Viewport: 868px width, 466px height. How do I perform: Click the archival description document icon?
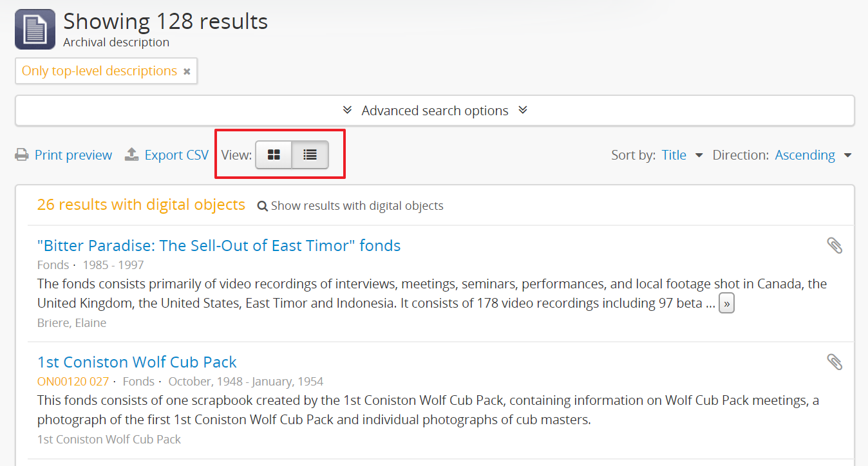(x=35, y=30)
